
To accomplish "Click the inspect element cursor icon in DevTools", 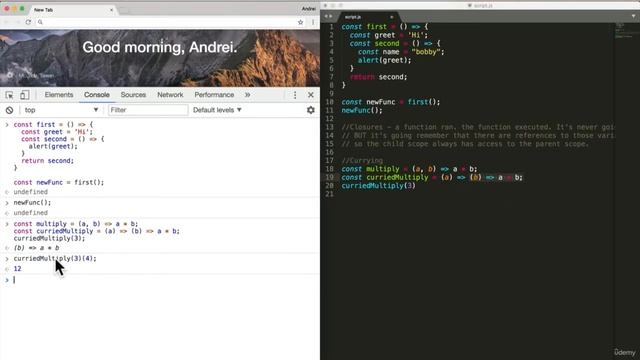I will click(x=9, y=95).
